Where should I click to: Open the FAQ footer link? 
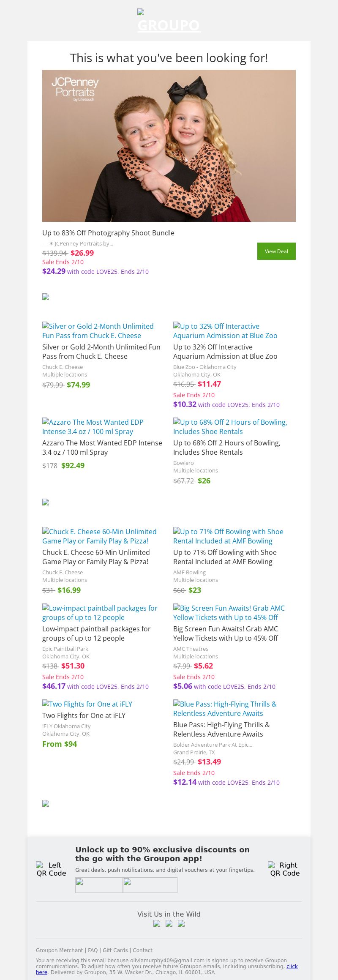[93, 950]
